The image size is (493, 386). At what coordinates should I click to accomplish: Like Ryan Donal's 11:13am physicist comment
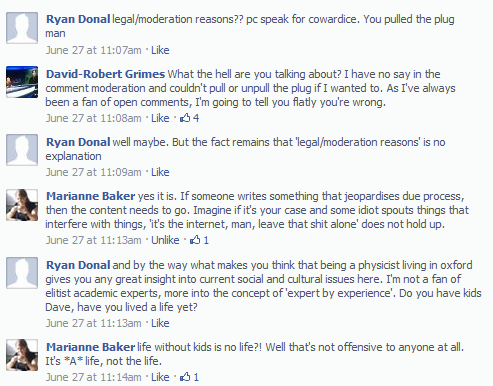pos(160,323)
